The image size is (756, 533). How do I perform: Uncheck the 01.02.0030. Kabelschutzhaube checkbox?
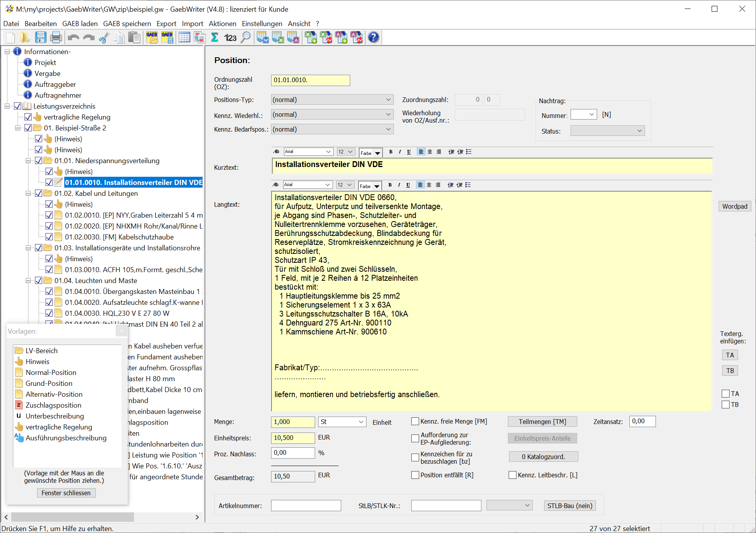pyautogui.click(x=49, y=237)
